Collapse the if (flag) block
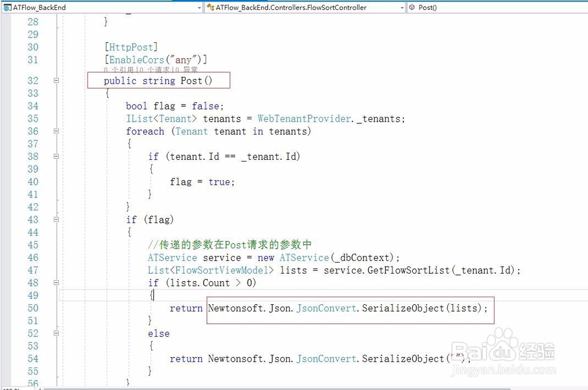Image resolution: width=588 pixels, height=390 pixels. point(56,219)
